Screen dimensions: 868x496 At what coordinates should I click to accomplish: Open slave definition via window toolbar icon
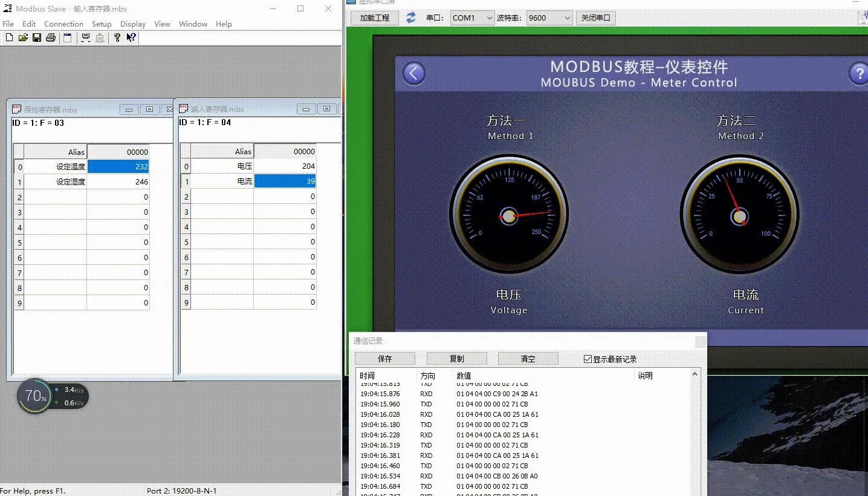67,37
